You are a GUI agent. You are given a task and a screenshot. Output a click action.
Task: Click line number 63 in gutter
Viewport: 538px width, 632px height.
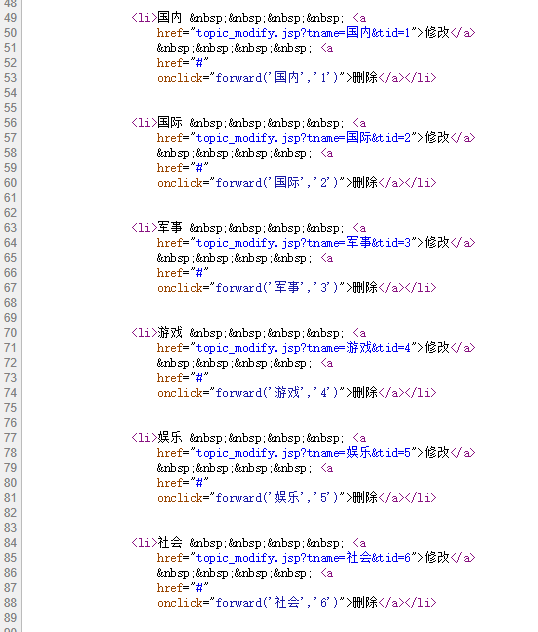(x=10, y=228)
